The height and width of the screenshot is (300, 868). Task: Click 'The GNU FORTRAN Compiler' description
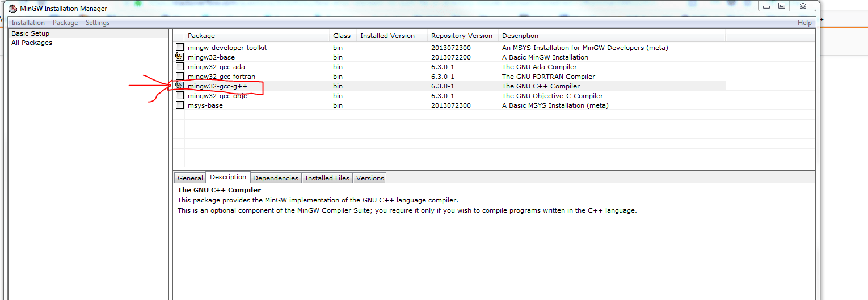coord(549,77)
